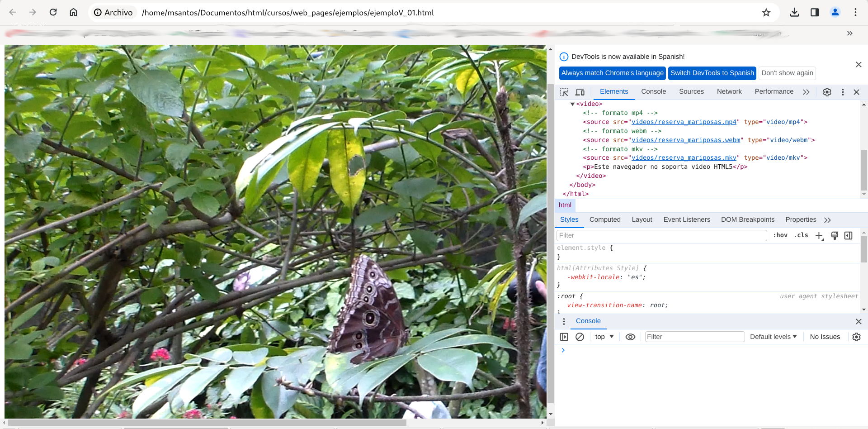Open the Computed styles tab

pyautogui.click(x=605, y=219)
